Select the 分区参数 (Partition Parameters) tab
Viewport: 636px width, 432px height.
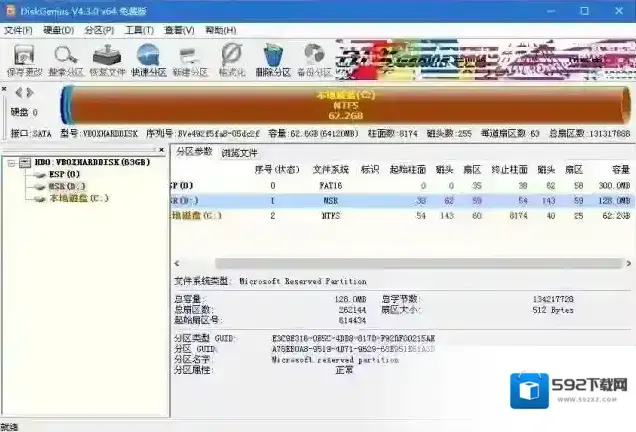click(x=194, y=152)
